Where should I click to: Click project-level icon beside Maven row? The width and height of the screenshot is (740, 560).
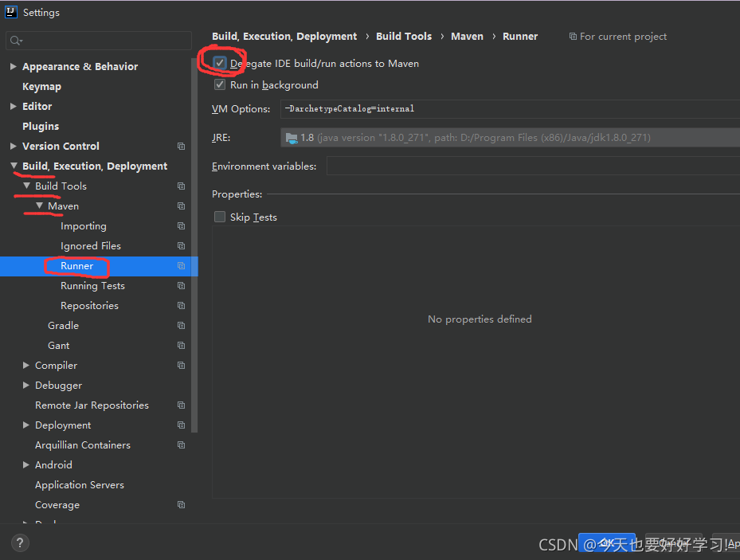click(x=182, y=206)
